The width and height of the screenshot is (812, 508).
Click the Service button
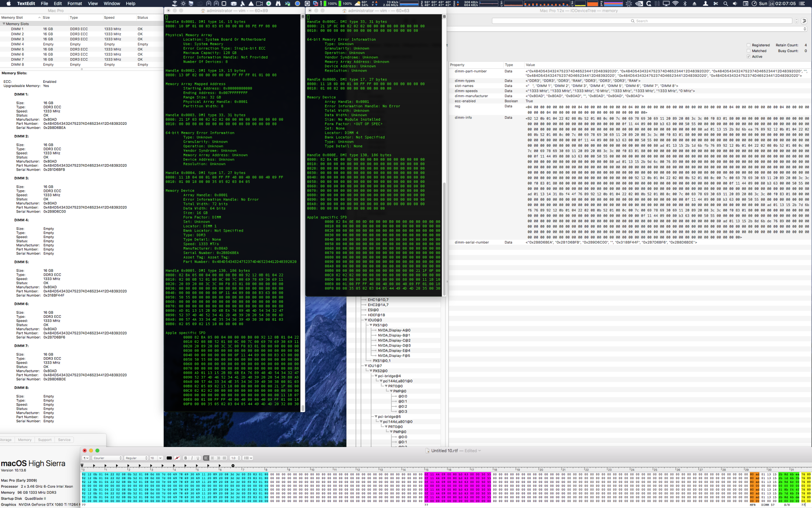(x=64, y=440)
